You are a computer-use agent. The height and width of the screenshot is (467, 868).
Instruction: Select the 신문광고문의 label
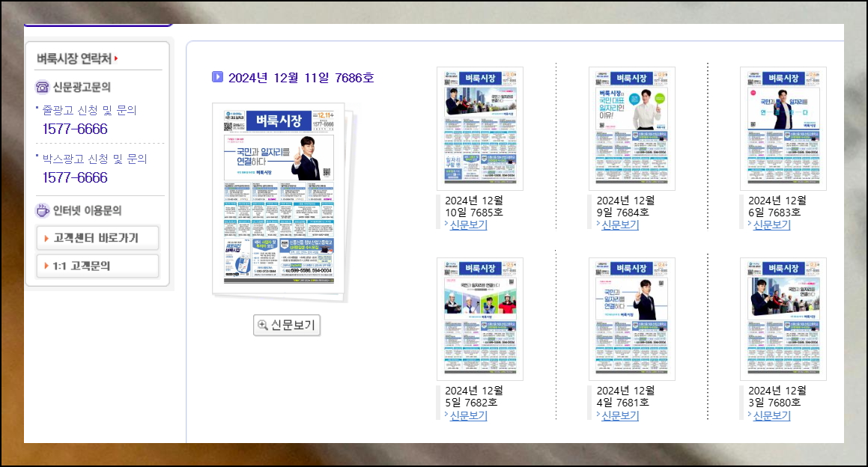point(82,87)
